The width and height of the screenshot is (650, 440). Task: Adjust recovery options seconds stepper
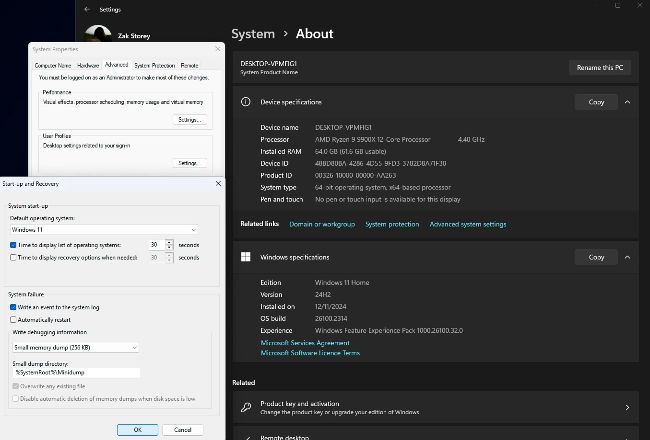click(169, 258)
